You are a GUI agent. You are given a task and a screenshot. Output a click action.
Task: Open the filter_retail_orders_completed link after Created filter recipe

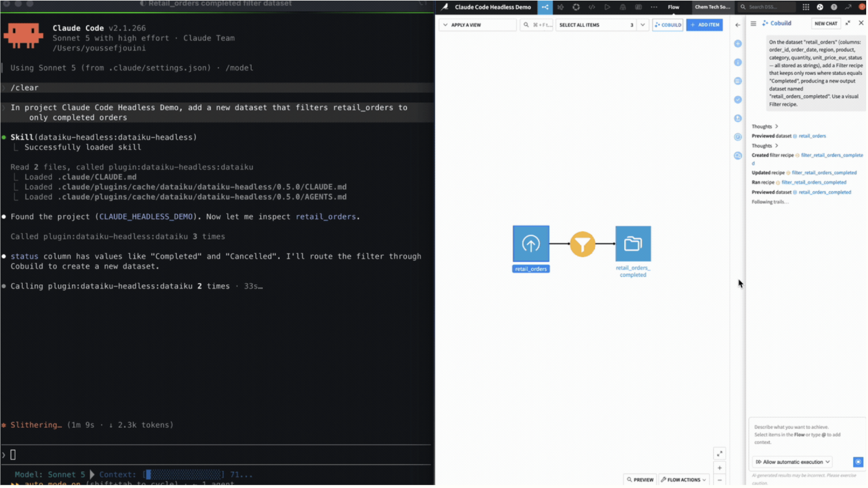coord(831,155)
